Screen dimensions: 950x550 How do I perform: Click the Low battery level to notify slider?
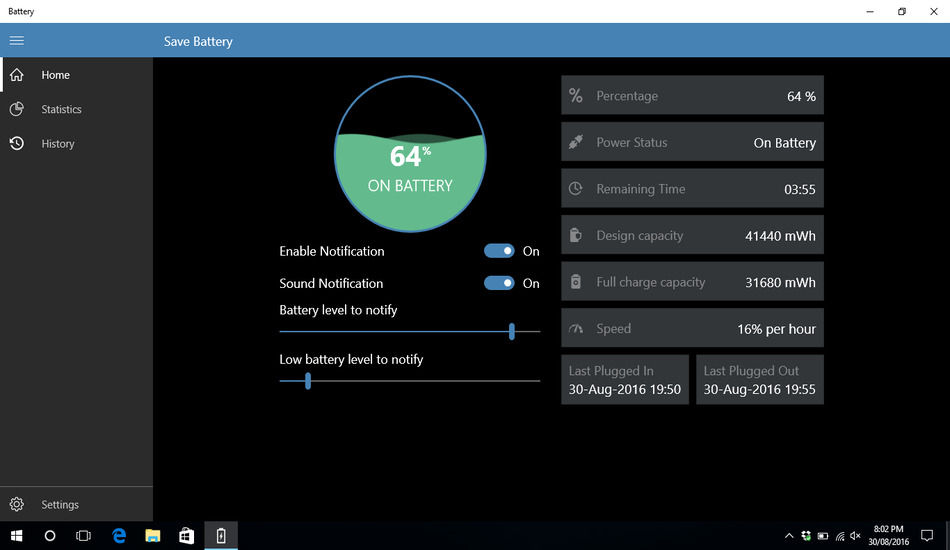click(x=410, y=381)
